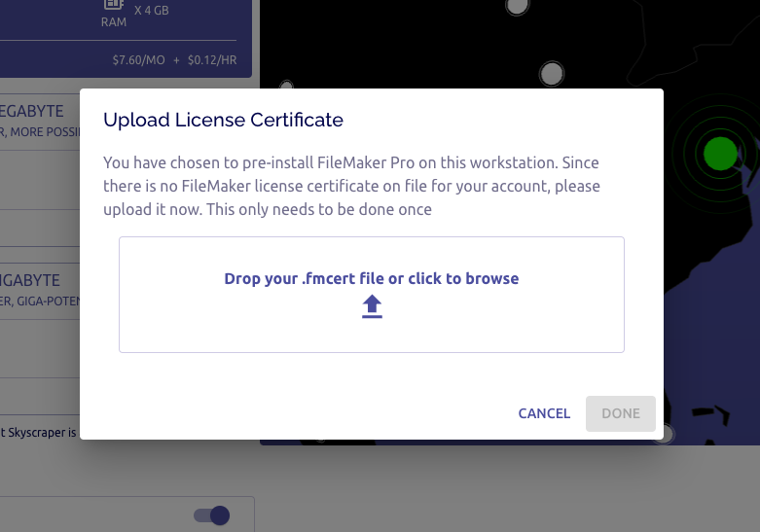Viewport: 760px width, 532px height.
Task: Cancel the license certificate upload
Action: tap(544, 413)
